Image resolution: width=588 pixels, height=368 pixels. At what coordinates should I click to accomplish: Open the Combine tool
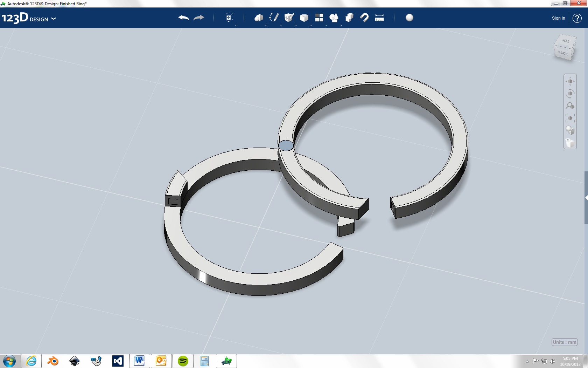coord(349,18)
